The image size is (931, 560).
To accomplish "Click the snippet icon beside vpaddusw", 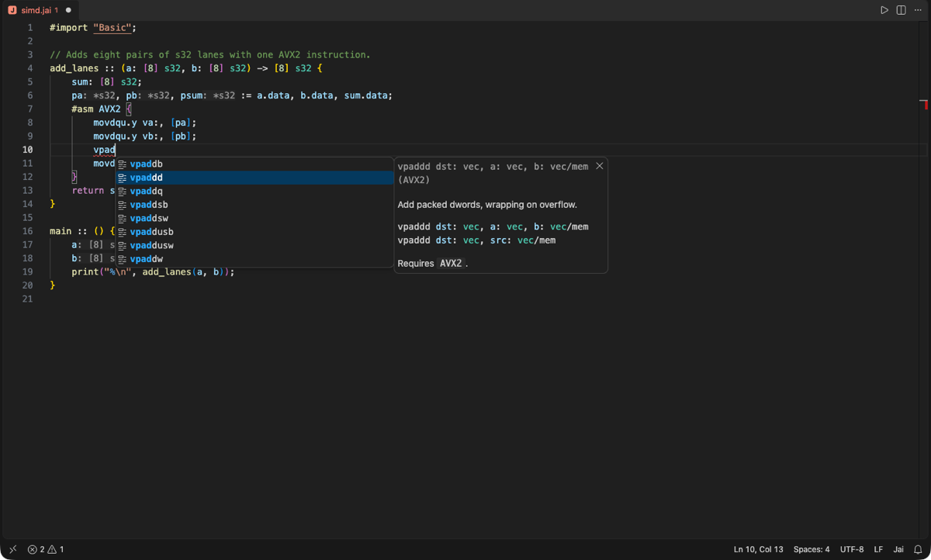I will [x=123, y=246].
